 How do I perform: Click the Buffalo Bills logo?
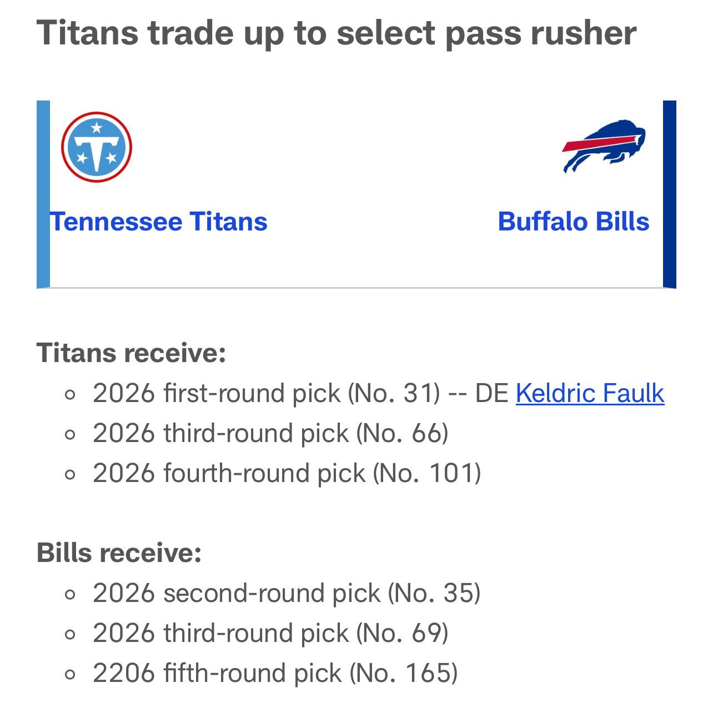[x=604, y=146]
